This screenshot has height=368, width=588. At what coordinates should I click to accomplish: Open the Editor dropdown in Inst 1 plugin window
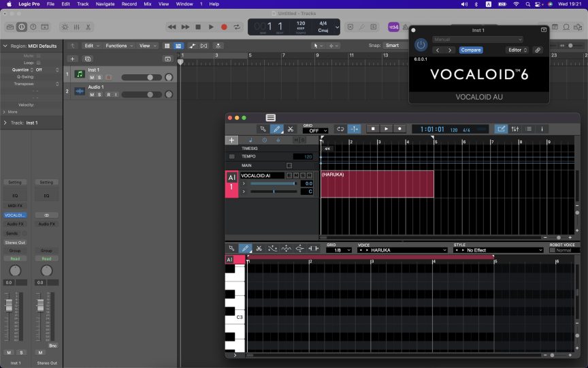(x=517, y=50)
